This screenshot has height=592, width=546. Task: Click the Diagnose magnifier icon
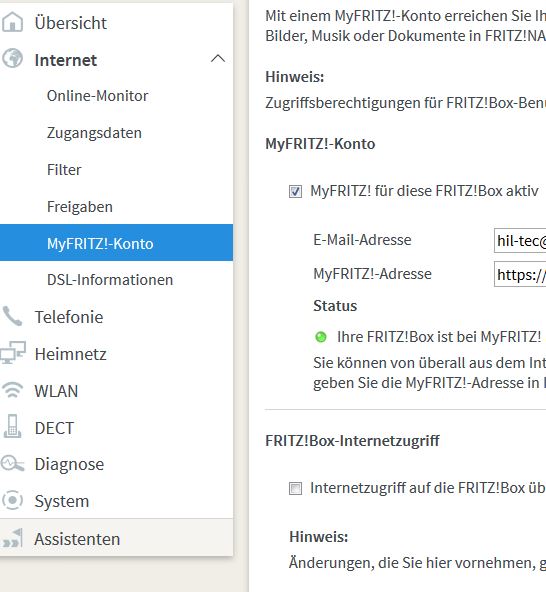(12, 464)
